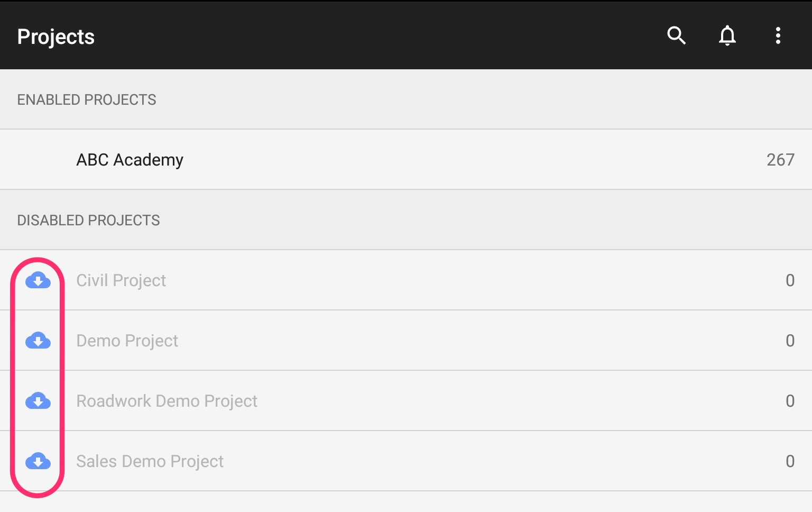Click the ENABLED PROJECTS section header

point(87,99)
